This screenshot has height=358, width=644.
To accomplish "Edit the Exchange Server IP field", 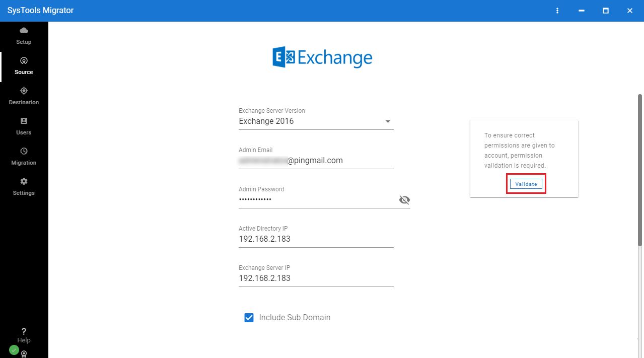I will coord(316,278).
